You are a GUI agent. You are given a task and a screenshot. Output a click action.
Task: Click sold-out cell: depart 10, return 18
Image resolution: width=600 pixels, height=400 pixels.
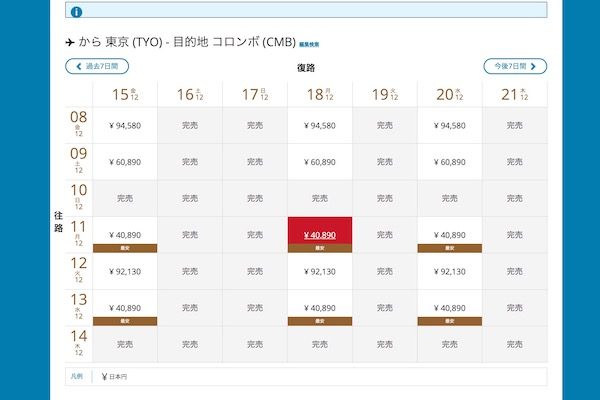320,198
